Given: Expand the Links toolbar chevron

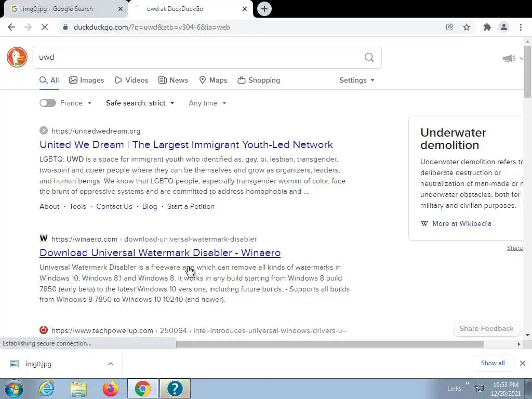Looking at the screenshot, I should [x=467, y=383].
